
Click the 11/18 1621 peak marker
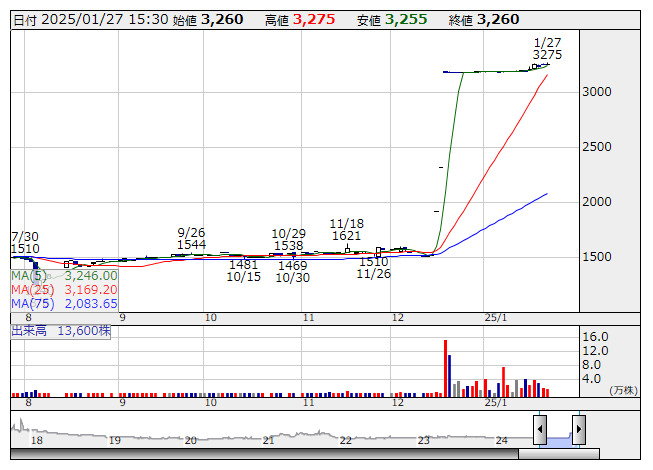point(346,230)
